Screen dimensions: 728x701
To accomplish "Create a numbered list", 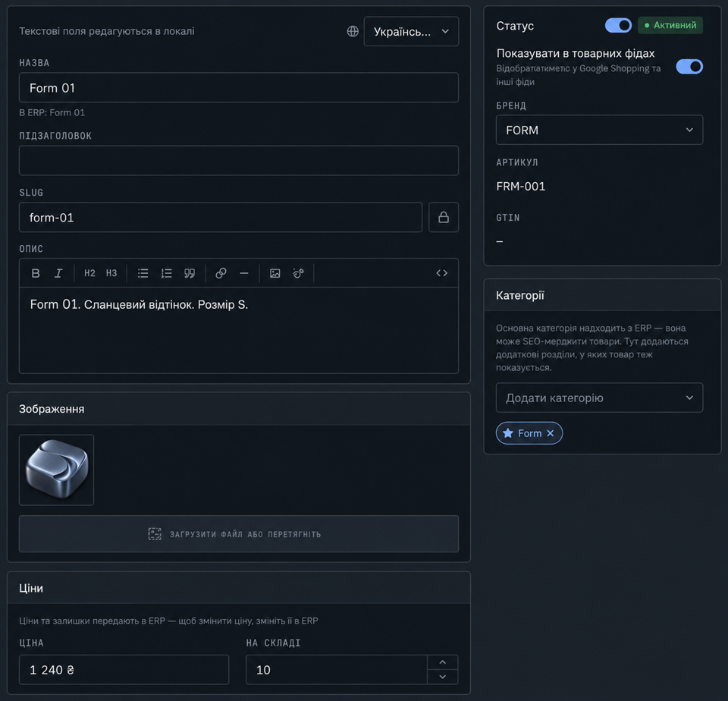I will tap(166, 273).
